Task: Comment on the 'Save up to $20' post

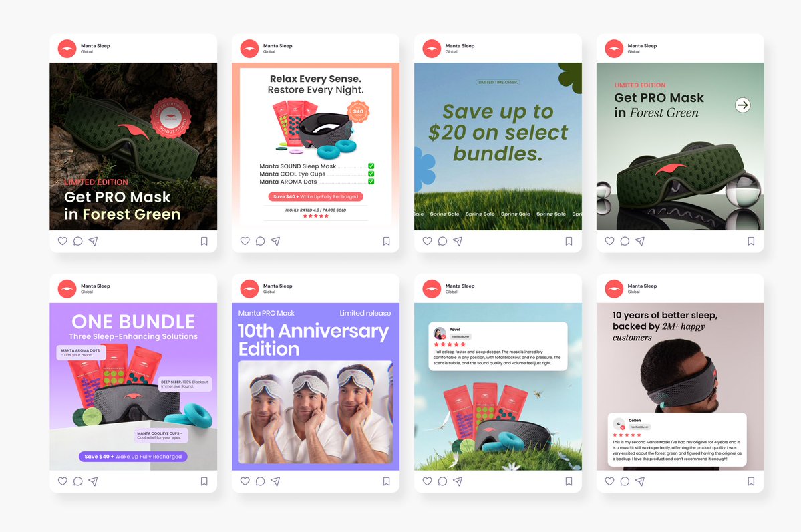Action: [442, 241]
